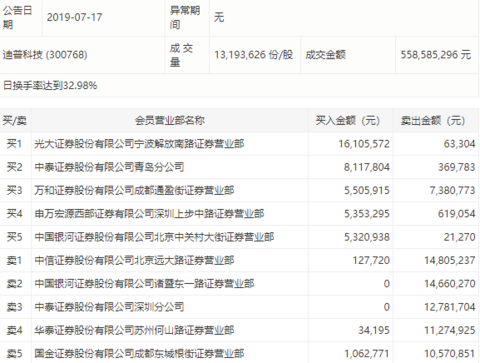
Task: Click the 卖出金额（元） column header
Action: pos(433,120)
